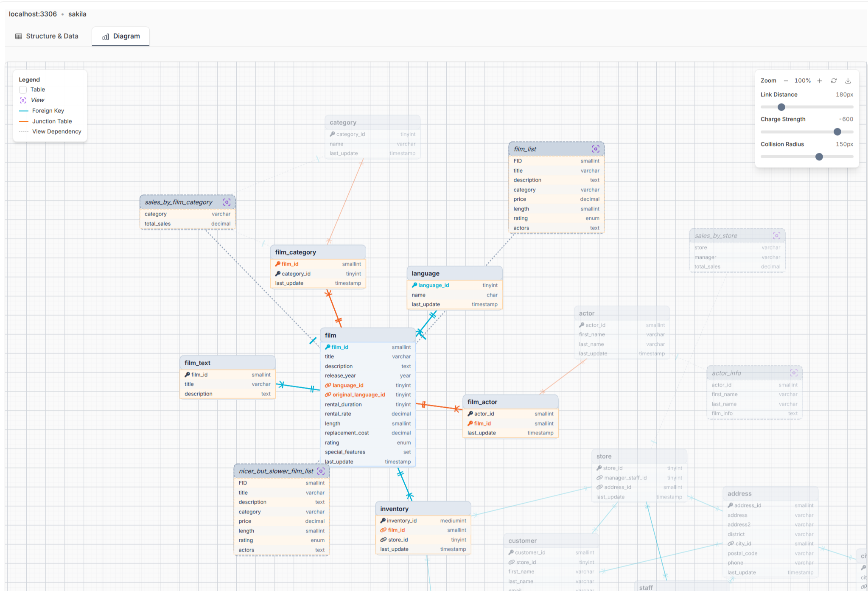Click the view badge on nicer_but_slower_film_list
The width and height of the screenshot is (868, 591).
(x=320, y=471)
